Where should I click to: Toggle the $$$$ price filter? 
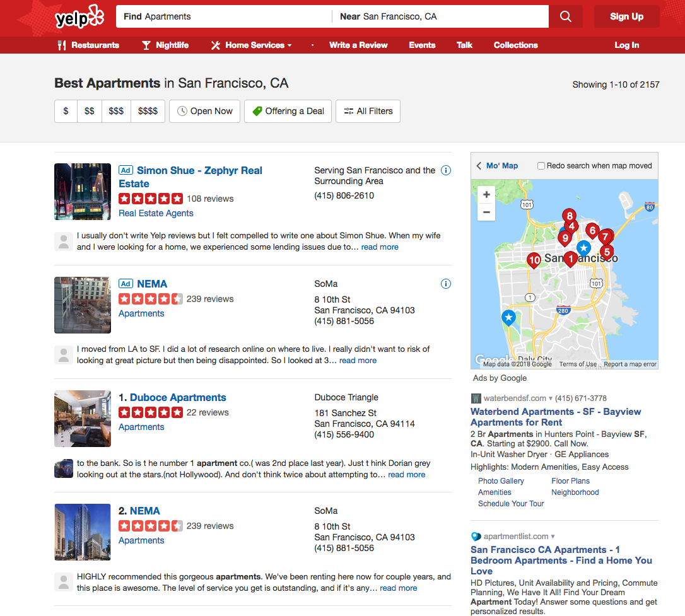(x=148, y=112)
